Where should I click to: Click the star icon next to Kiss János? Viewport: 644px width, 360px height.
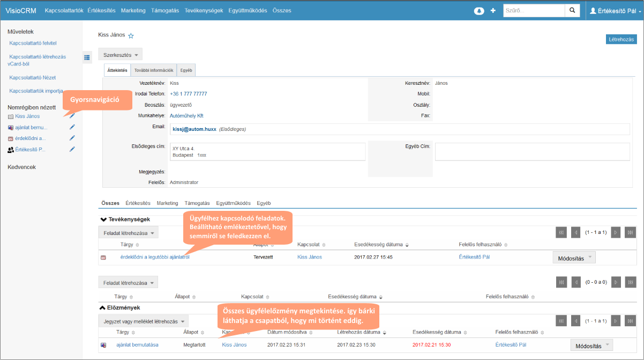[x=131, y=36]
